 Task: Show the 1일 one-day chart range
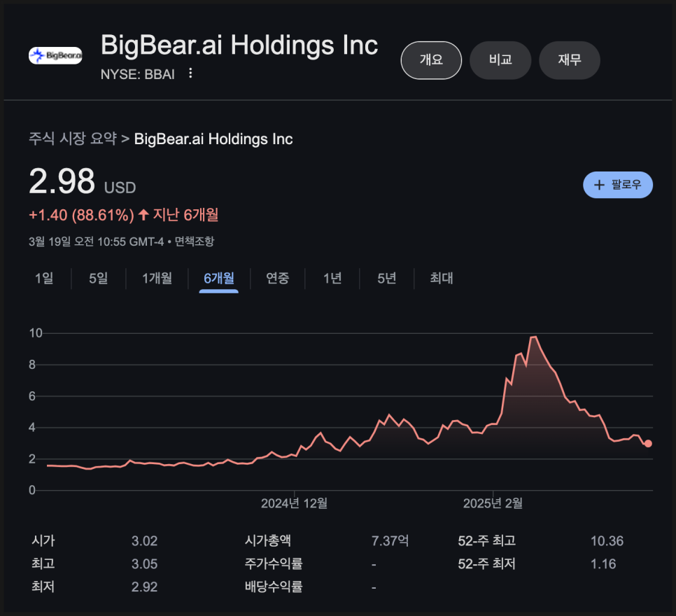[x=44, y=278]
